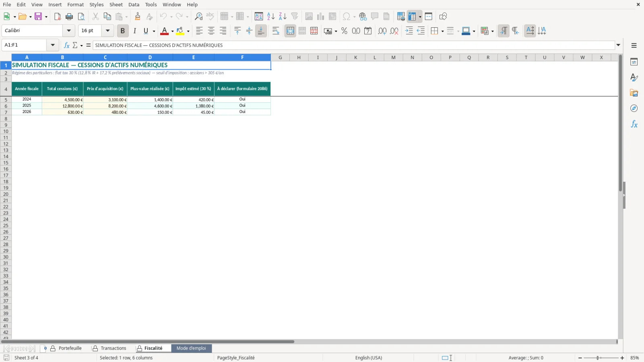This screenshot has width=644, height=362.
Task: Clone formatting paintbrush
Action: click(138, 16)
